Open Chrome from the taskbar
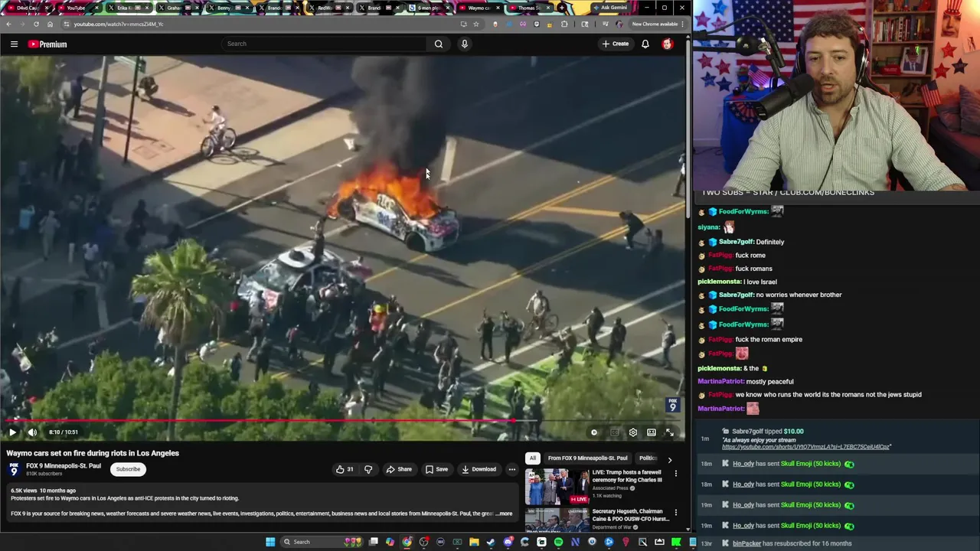The width and height of the screenshot is (980, 551). [407, 542]
